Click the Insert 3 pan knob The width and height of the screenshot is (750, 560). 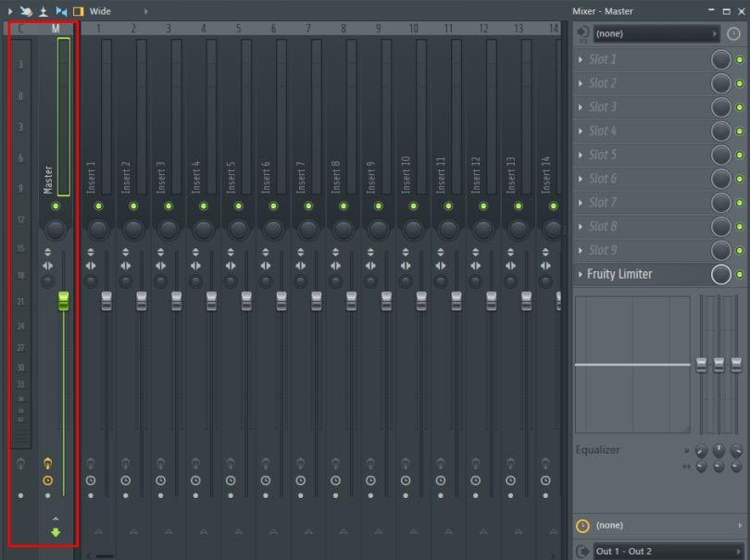169,230
